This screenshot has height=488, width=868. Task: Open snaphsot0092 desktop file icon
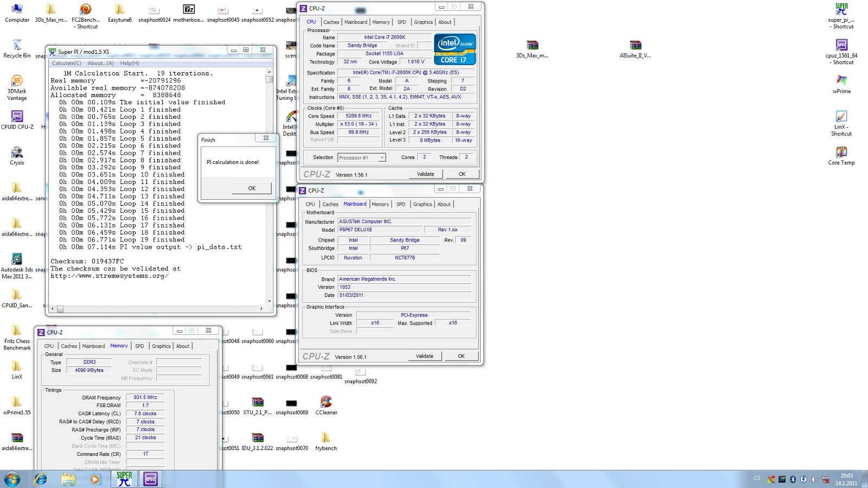pyautogui.click(x=360, y=377)
